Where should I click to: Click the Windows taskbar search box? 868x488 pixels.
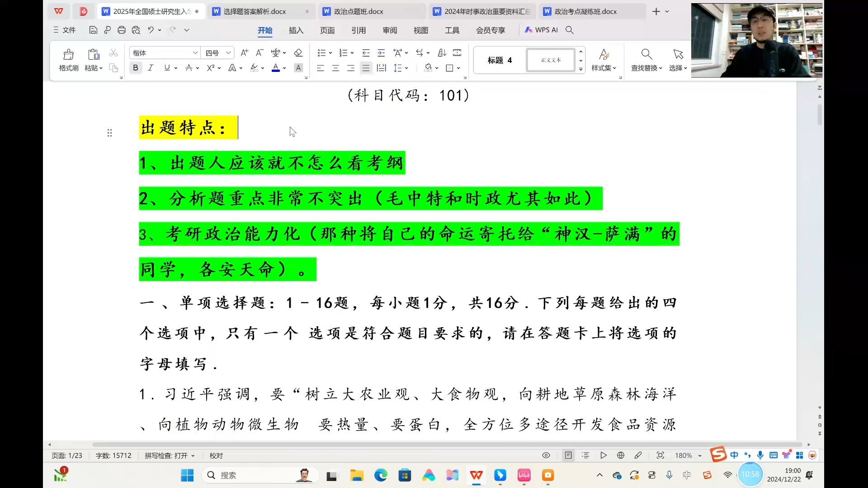(x=261, y=475)
